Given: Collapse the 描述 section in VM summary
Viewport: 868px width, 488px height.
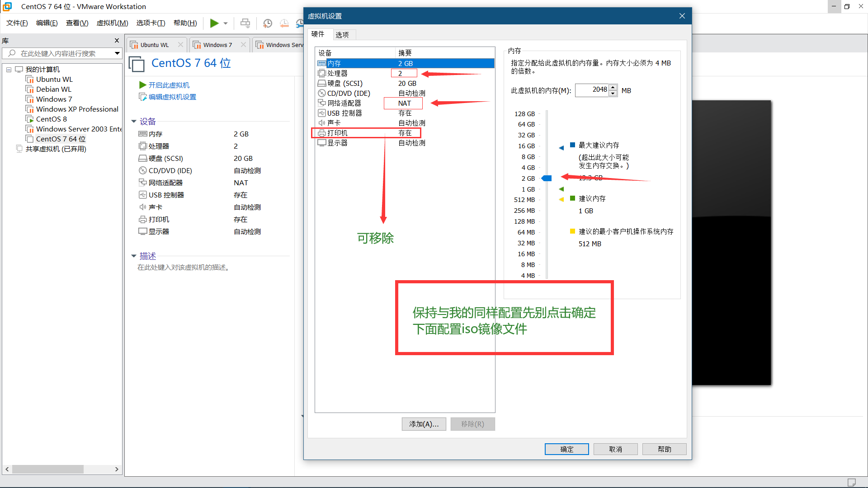Looking at the screenshot, I should pos(134,256).
